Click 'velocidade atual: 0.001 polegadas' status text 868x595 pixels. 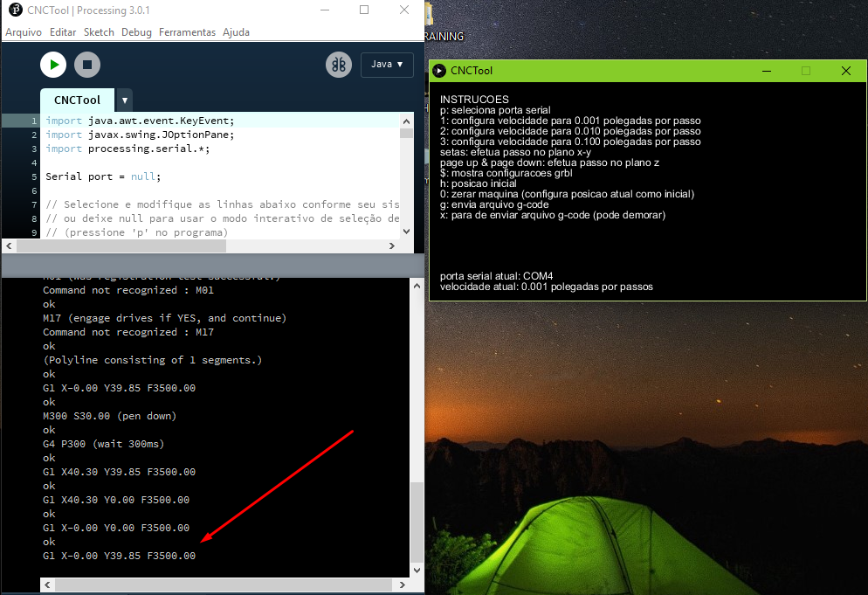tap(547, 287)
